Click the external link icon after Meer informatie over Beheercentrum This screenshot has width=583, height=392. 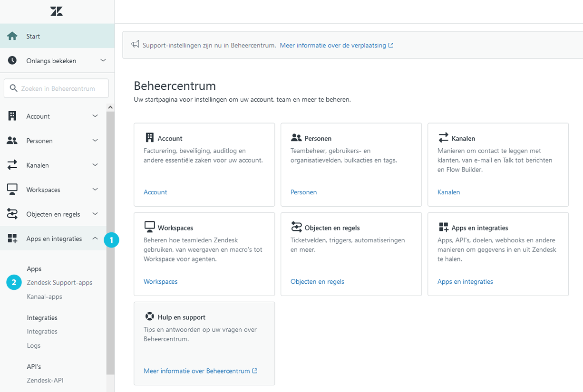pos(255,371)
